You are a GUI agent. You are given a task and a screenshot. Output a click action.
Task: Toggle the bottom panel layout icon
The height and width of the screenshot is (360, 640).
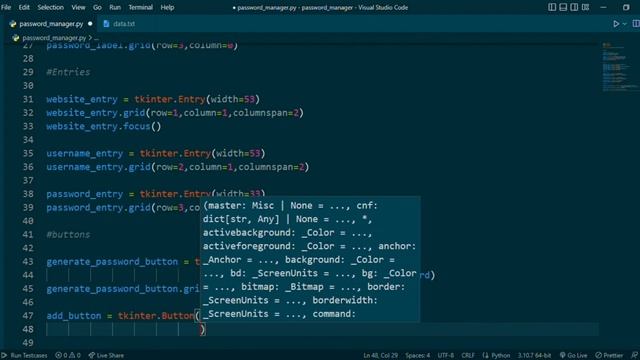pos(563,7)
